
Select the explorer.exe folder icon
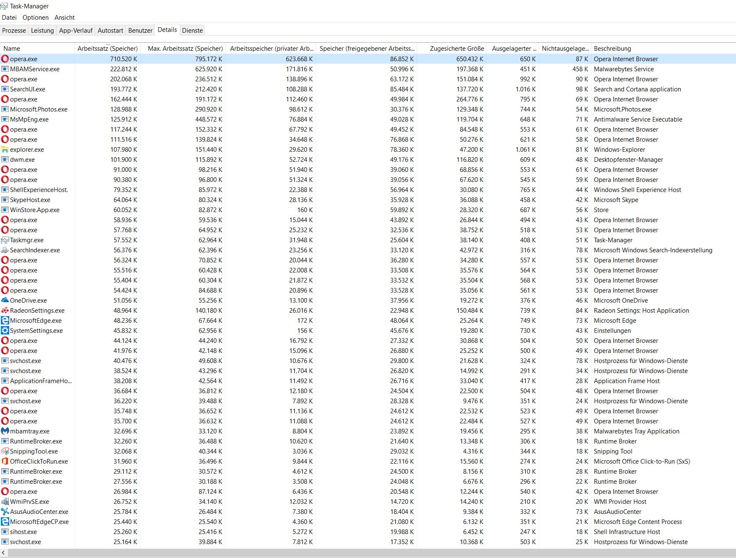click(x=5, y=150)
